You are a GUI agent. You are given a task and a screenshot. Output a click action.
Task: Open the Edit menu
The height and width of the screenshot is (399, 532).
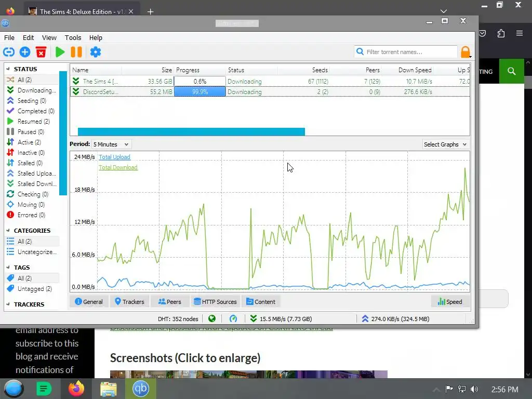pyautogui.click(x=28, y=37)
